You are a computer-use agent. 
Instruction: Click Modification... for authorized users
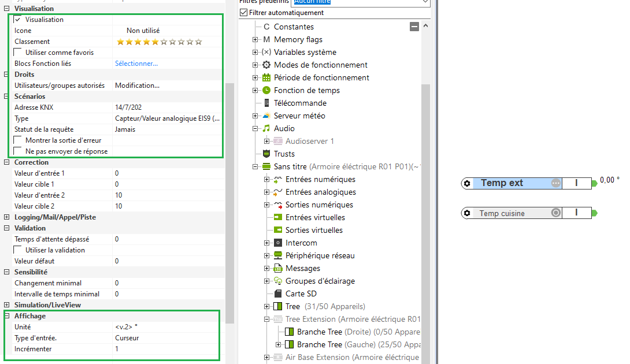click(x=137, y=86)
